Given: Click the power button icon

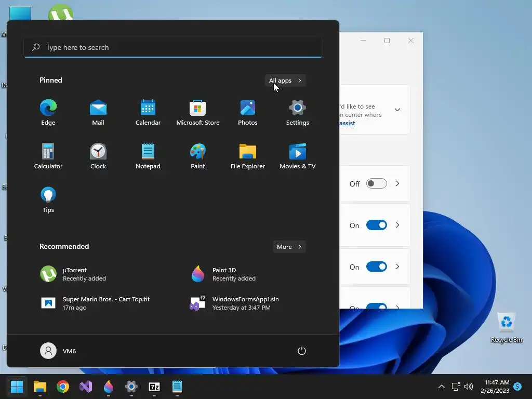Looking at the screenshot, I should (x=302, y=351).
